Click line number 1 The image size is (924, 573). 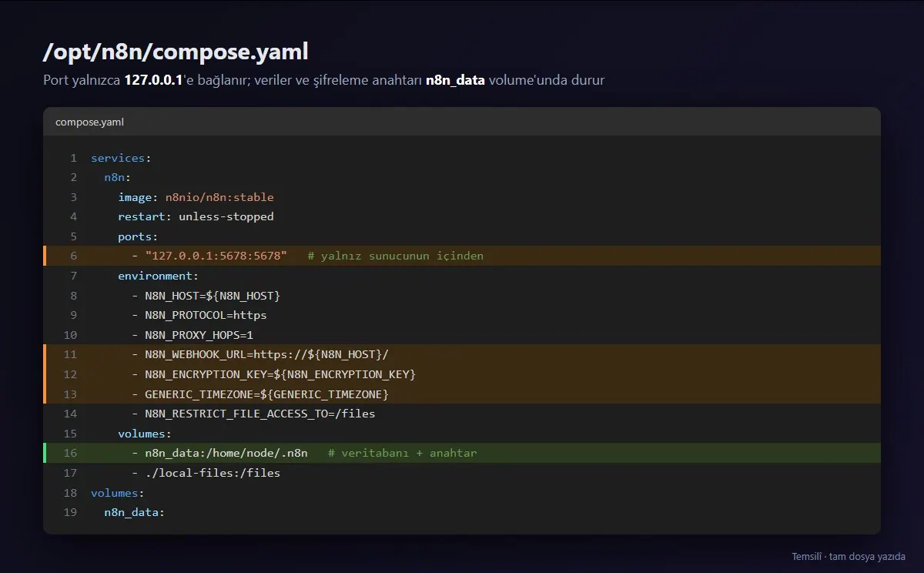(73, 158)
